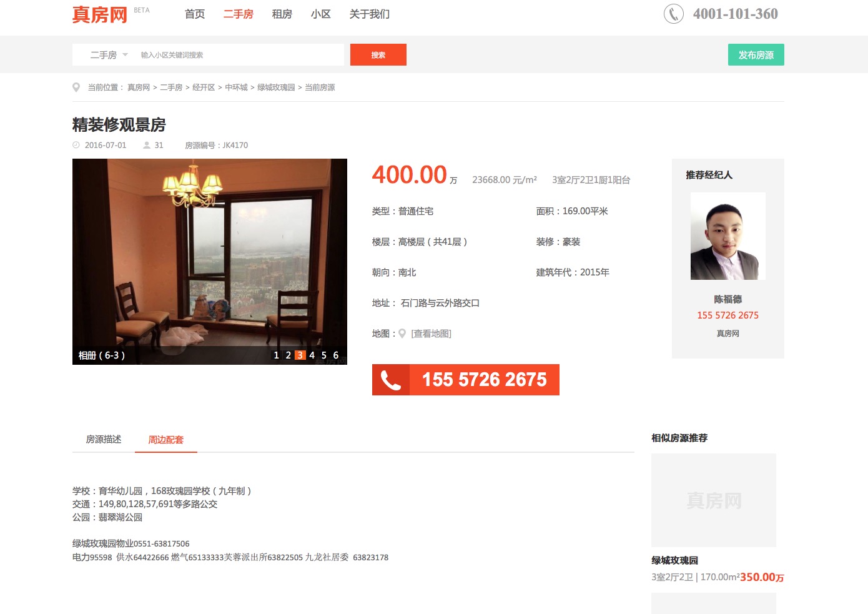868x614 pixels.
Task: Show album photo 1
Action: click(277, 355)
